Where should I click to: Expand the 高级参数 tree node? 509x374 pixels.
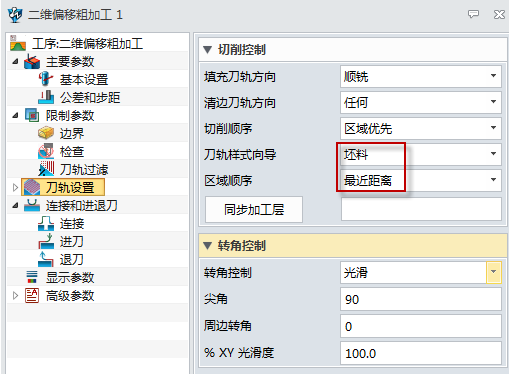tap(15, 295)
